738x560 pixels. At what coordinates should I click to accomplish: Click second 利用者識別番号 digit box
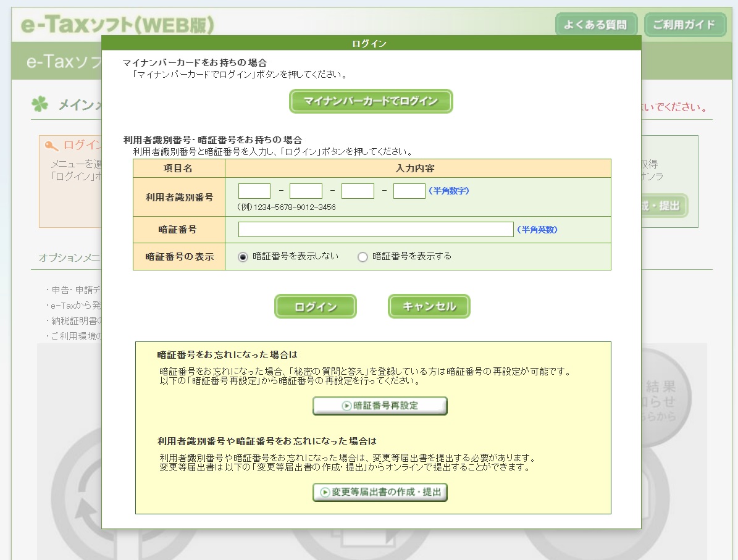306,191
